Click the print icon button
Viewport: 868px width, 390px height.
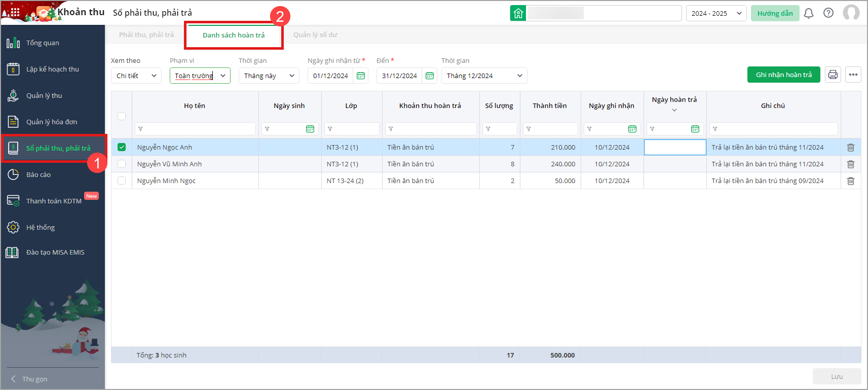[x=833, y=75]
